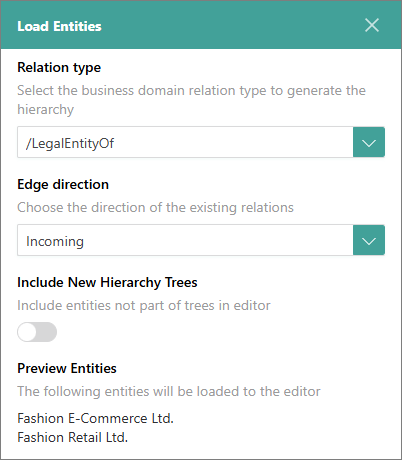
Task: Select the Fashion Retail Ltd. entity
Action: pos(73,437)
